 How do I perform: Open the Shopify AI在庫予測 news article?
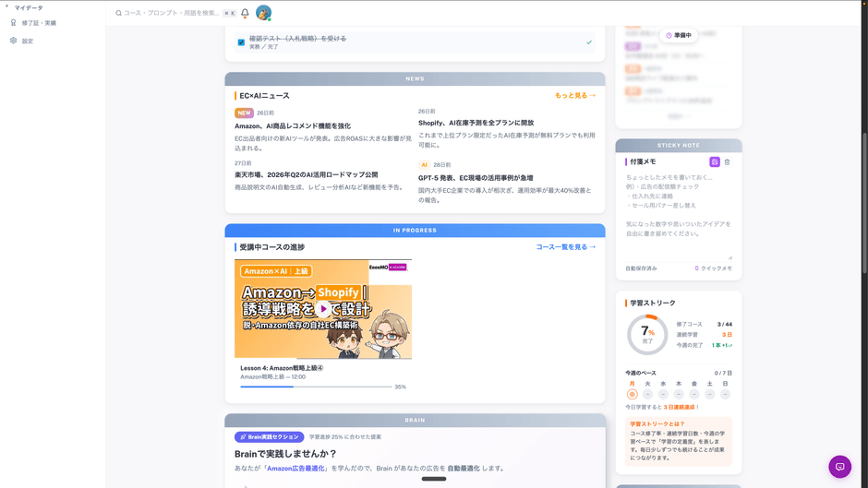(x=476, y=123)
